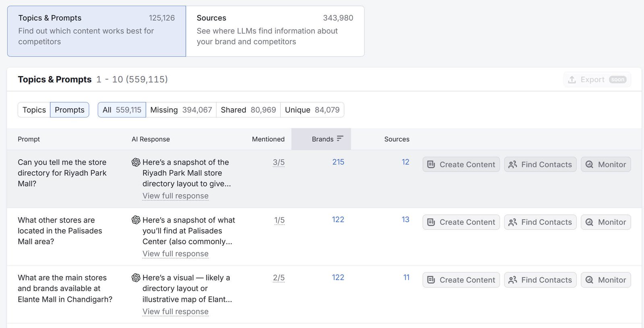Filter by Shared prompts
This screenshot has height=328, width=644.
click(248, 110)
